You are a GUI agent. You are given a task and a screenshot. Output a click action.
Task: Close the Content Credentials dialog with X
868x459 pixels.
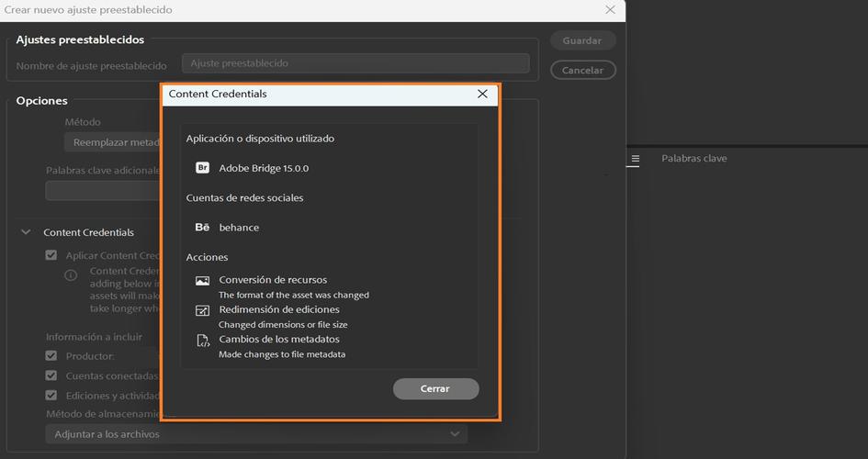tap(482, 94)
